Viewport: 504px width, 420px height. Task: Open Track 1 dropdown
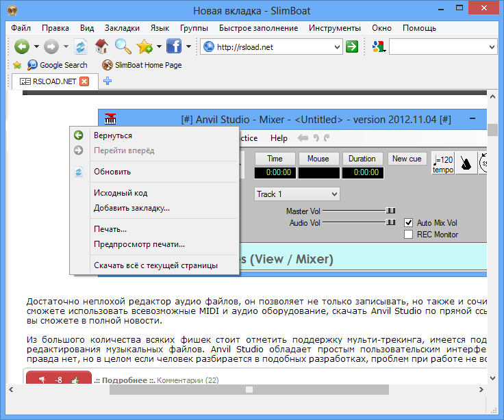[297, 194]
